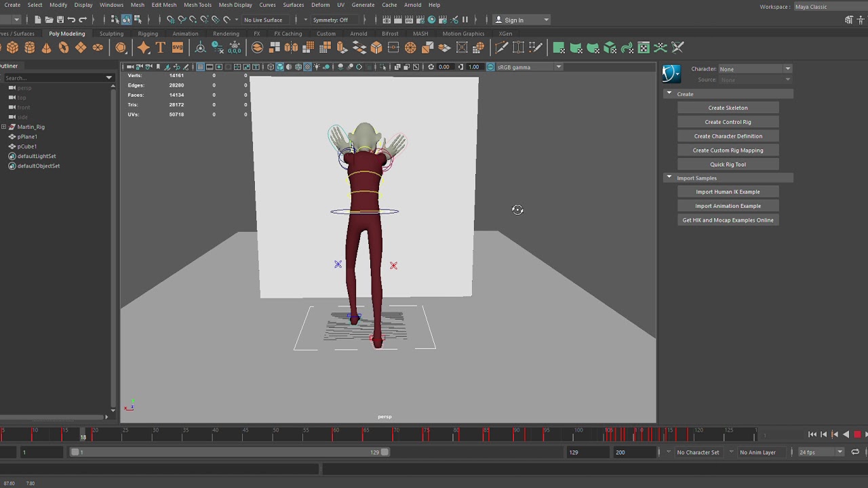This screenshot has width=868, height=488.
Task: Collapse the Create section
Action: pyautogui.click(x=669, y=94)
